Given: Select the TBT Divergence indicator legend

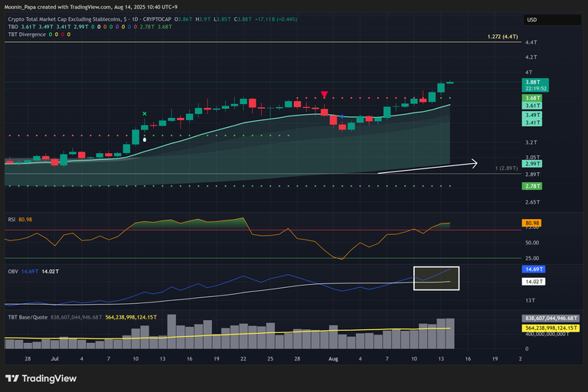Looking at the screenshot, I should click(27, 34).
